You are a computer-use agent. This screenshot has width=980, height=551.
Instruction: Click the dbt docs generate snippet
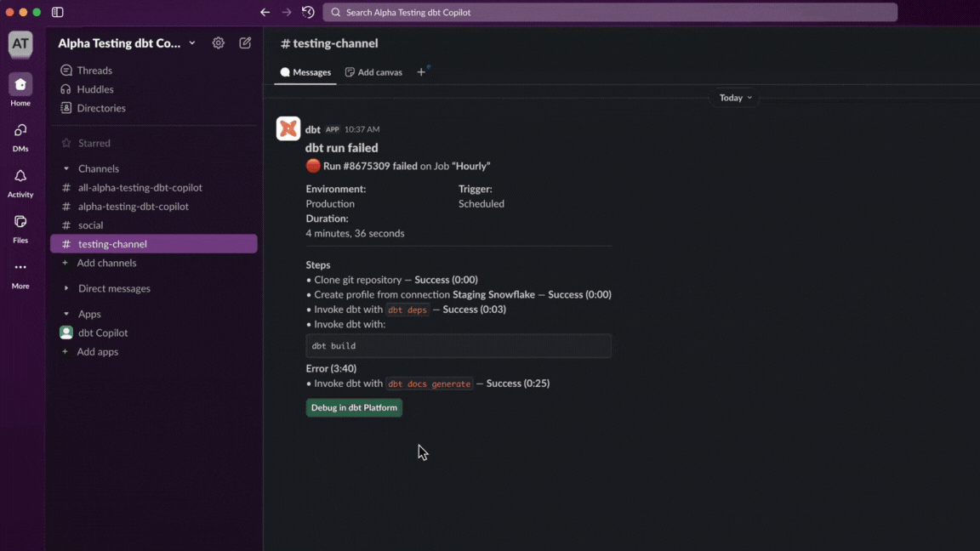click(x=430, y=383)
